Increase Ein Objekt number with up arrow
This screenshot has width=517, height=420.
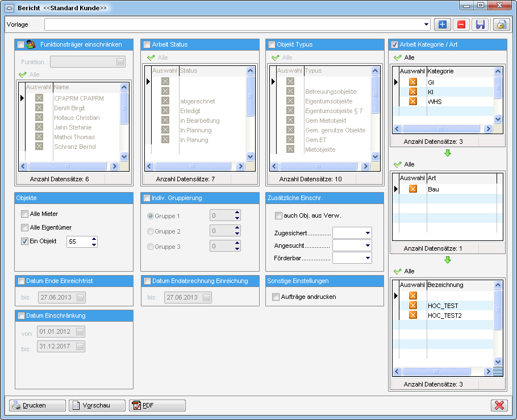point(94,239)
